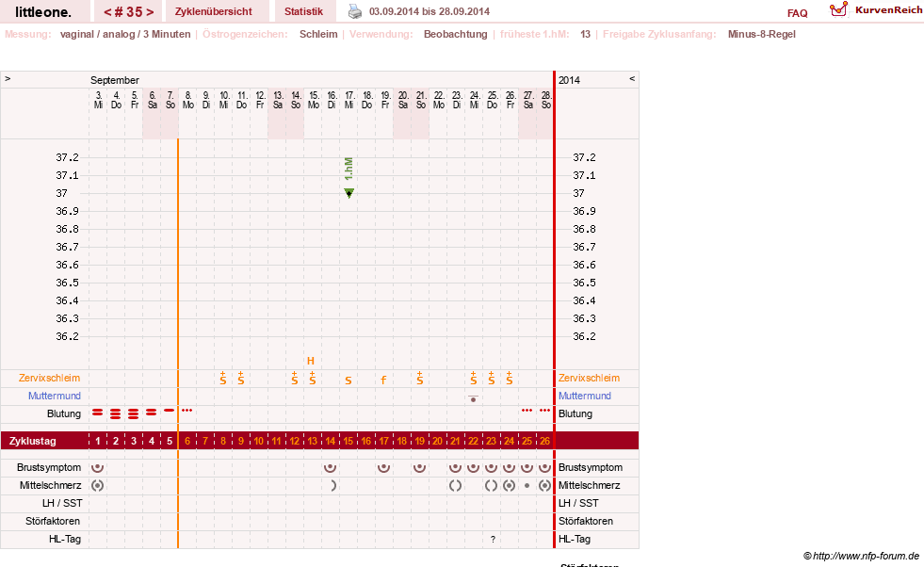Screen dimensions: 924x567
Task: Open the Statistik tab
Action: [x=303, y=11]
